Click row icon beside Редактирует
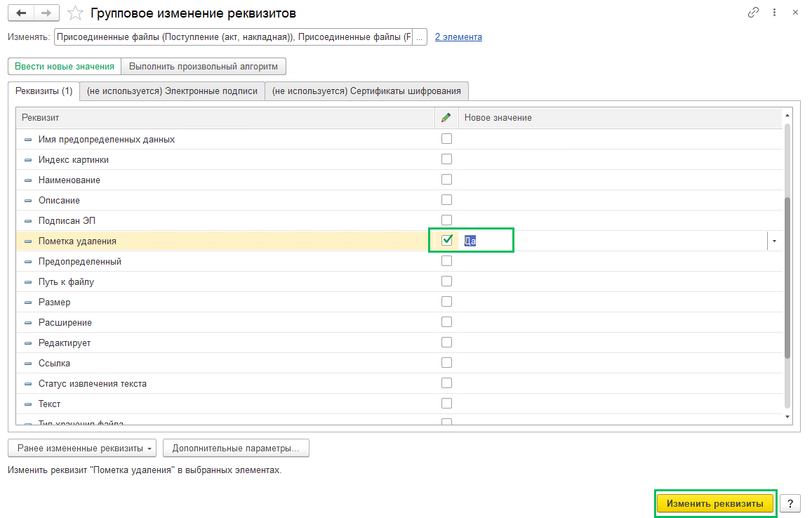This screenshot has width=812, height=518. click(28, 343)
